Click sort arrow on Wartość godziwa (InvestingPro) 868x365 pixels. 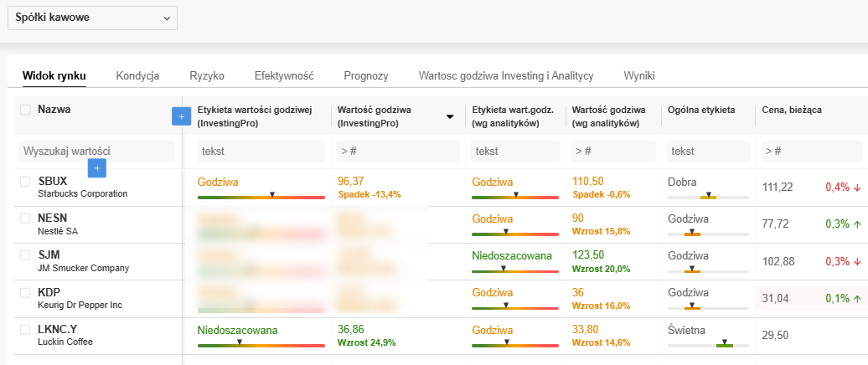point(450,116)
